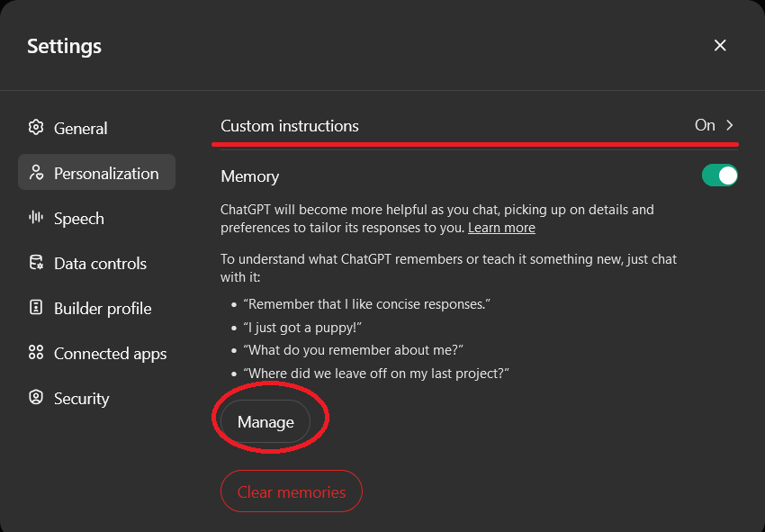Click the Speech waveform icon
The image size is (765, 532).
[x=36, y=217]
